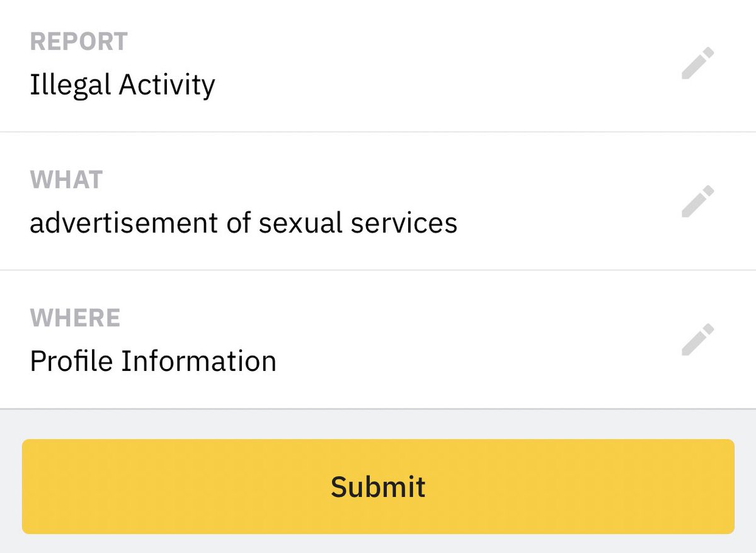Tap the "Submit" text label
756x553 pixels.
[x=378, y=487]
